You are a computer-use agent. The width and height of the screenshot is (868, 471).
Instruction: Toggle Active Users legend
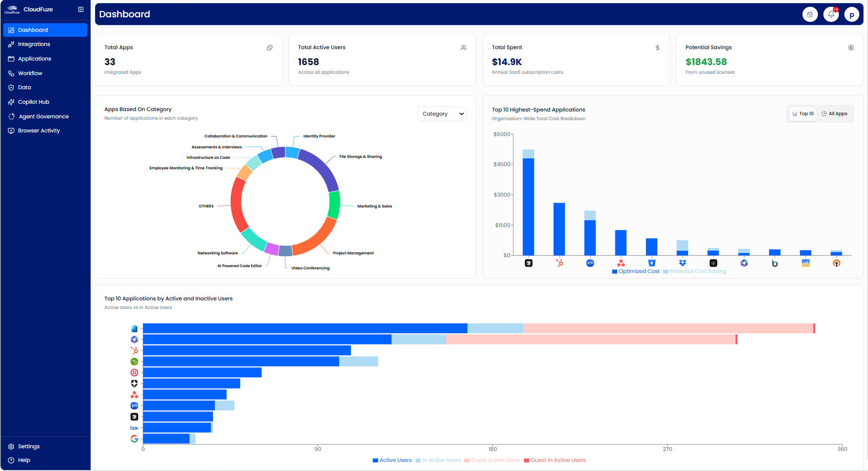(392, 460)
